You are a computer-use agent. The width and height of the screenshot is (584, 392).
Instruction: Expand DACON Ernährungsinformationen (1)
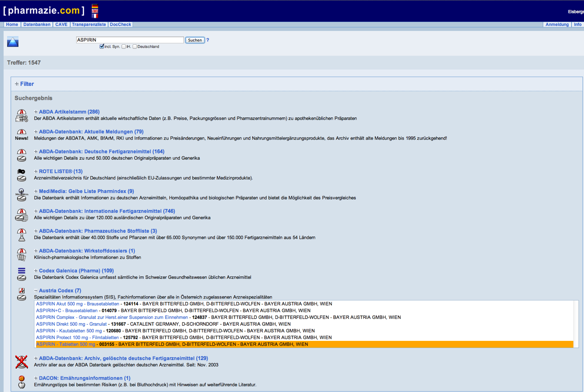[82, 378]
